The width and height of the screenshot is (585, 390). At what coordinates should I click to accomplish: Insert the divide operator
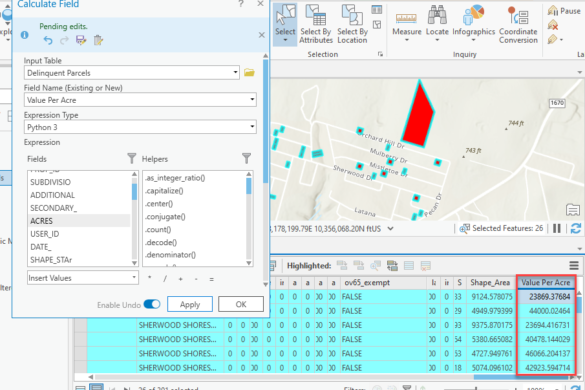[165, 279]
